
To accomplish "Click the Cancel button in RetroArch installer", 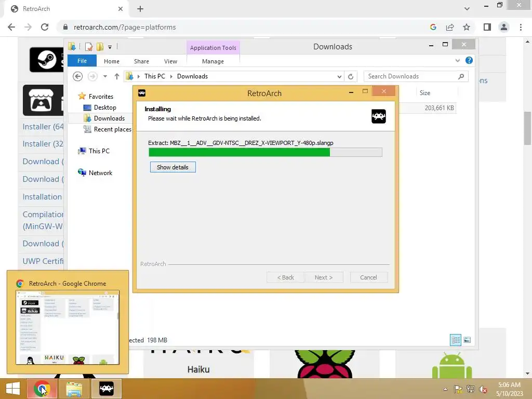I will pyautogui.click(x=368, y=277).
